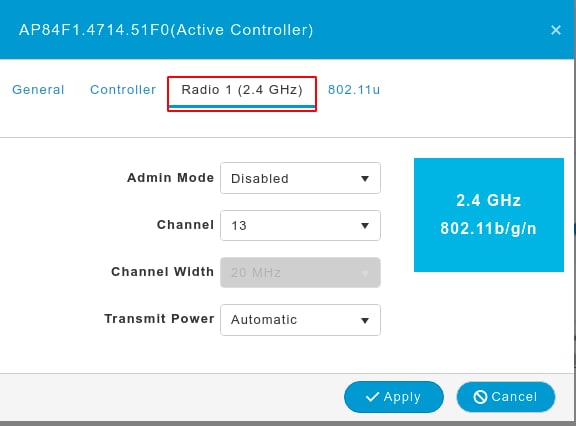Click the Admin Mode dropdown arrow
576x426 pixels.
[365, 179]
